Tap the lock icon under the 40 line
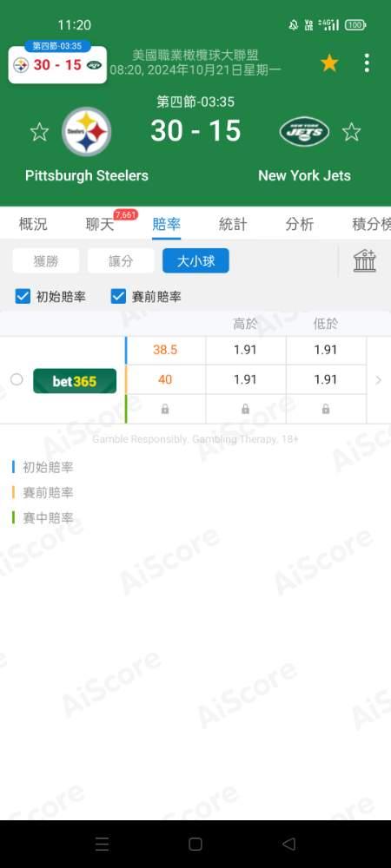391x868 pixels. [165, 409]
